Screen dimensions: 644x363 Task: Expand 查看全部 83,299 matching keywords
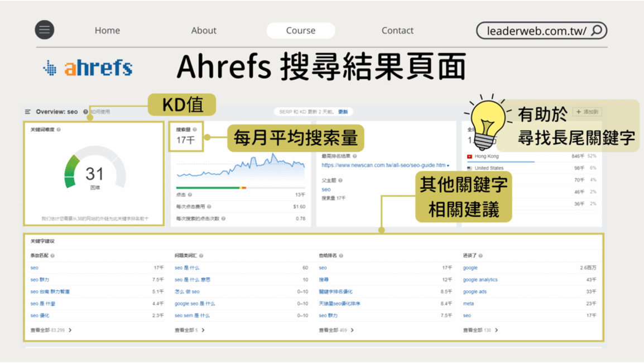(70, 330)
